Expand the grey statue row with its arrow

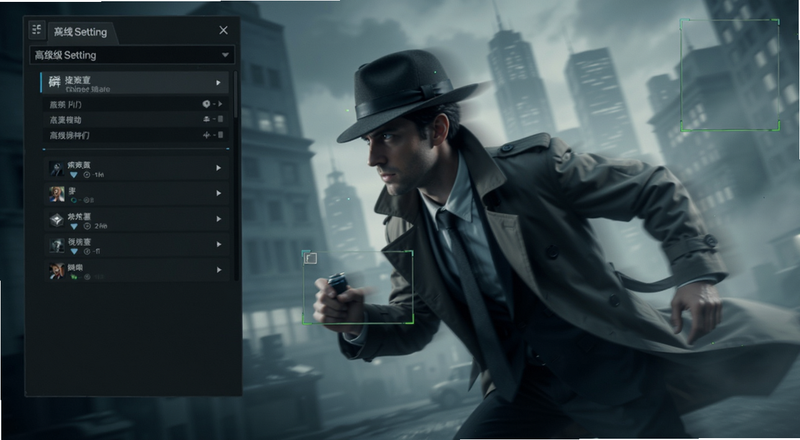pos(218,244)
